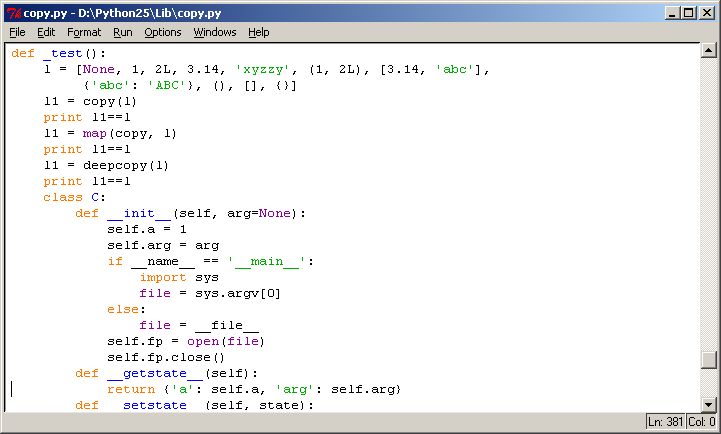The height and width of the screenshot is (434, 721).
Task: Click the 'return' keyword
Action: (131, 389)
